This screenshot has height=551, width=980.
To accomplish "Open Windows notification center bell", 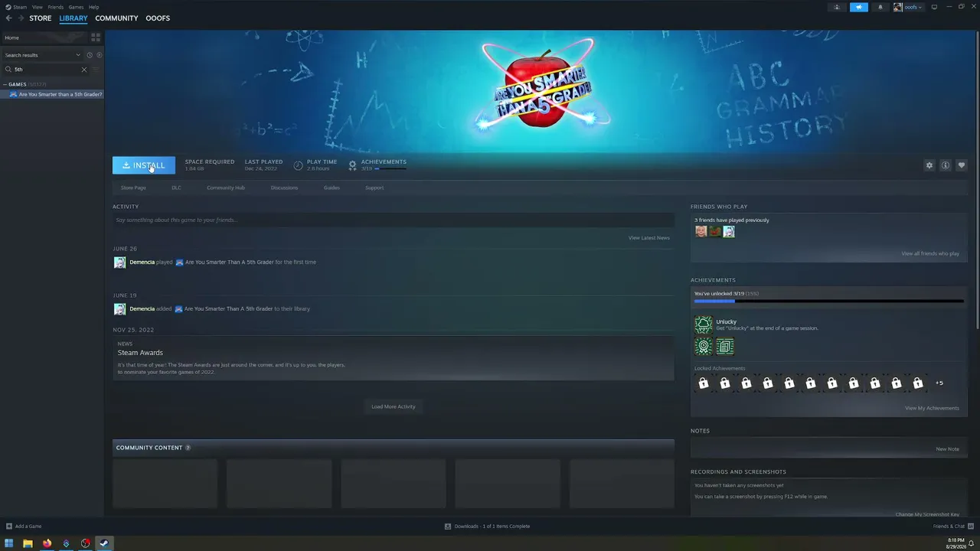I will pos(972,543).
